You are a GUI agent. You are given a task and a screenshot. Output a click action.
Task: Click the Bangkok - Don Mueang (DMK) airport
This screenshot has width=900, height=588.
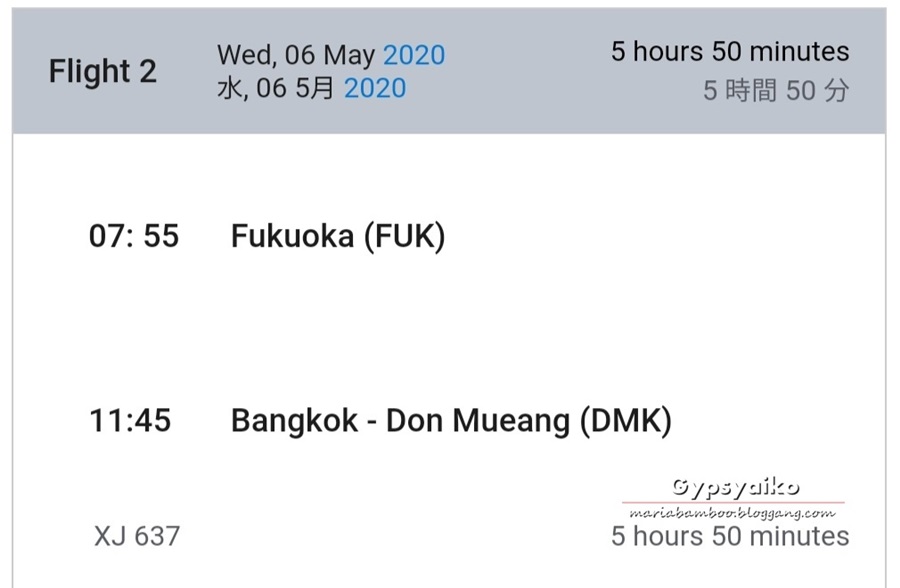451,421
